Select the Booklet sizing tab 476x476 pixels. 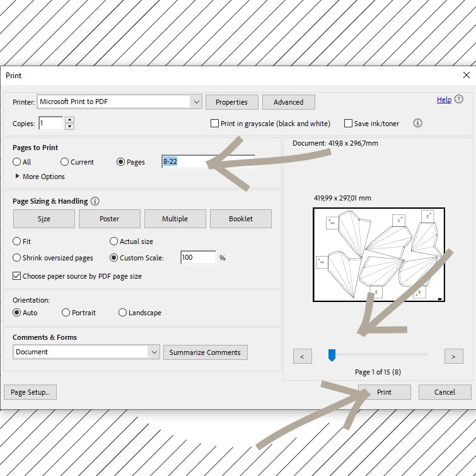pyautogui.click(x=240, y=219)
